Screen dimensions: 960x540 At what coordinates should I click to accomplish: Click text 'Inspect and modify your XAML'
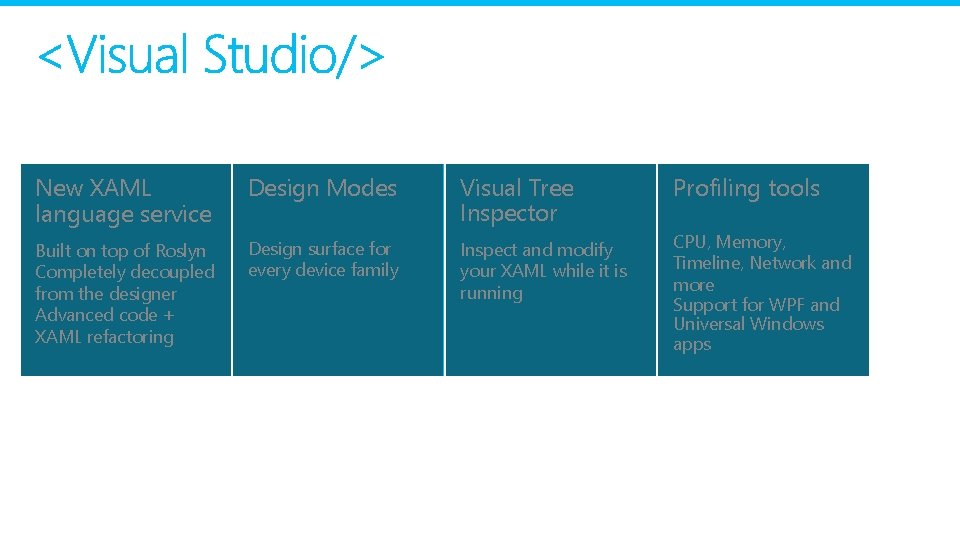click(x=536, y=260)
